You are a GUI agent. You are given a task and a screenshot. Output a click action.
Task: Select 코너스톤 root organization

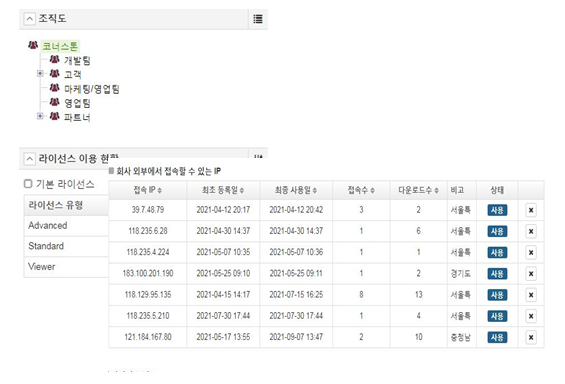[60, 46]
